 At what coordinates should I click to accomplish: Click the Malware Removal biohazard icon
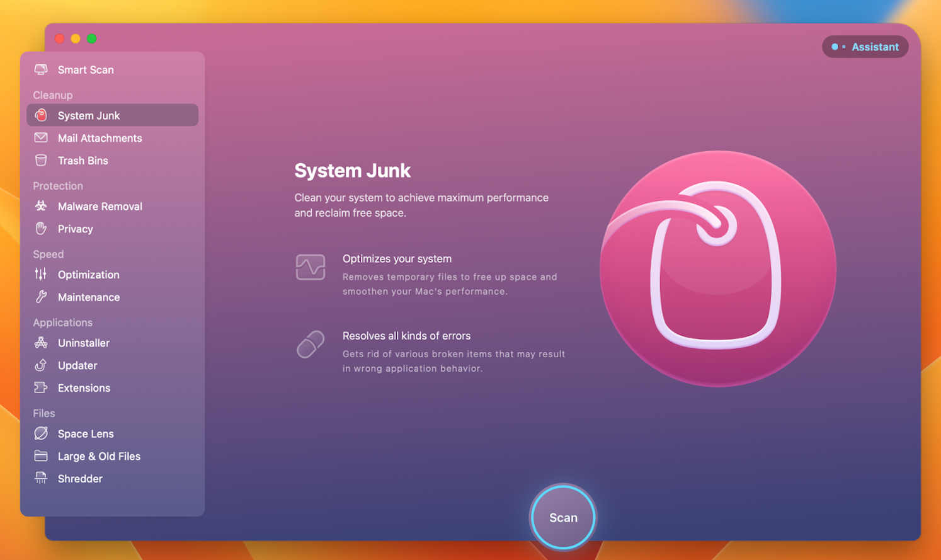(41, 206)
